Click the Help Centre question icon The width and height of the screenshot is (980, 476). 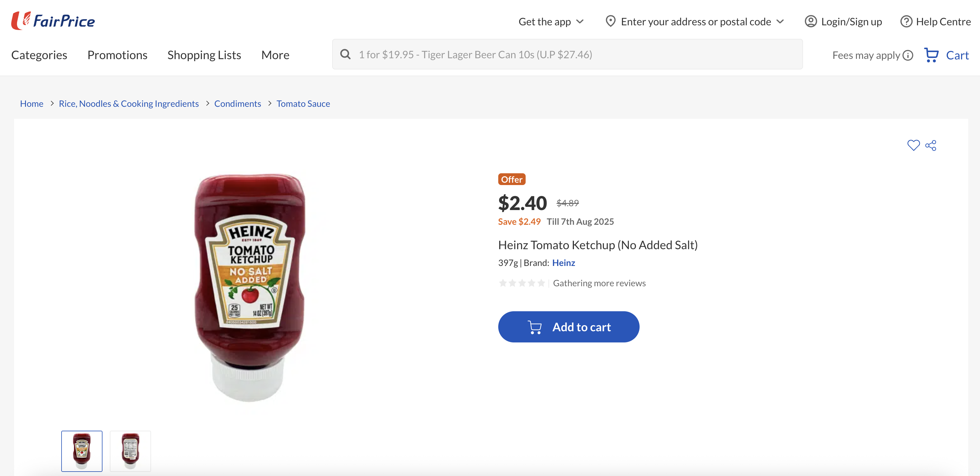[906, 22]
